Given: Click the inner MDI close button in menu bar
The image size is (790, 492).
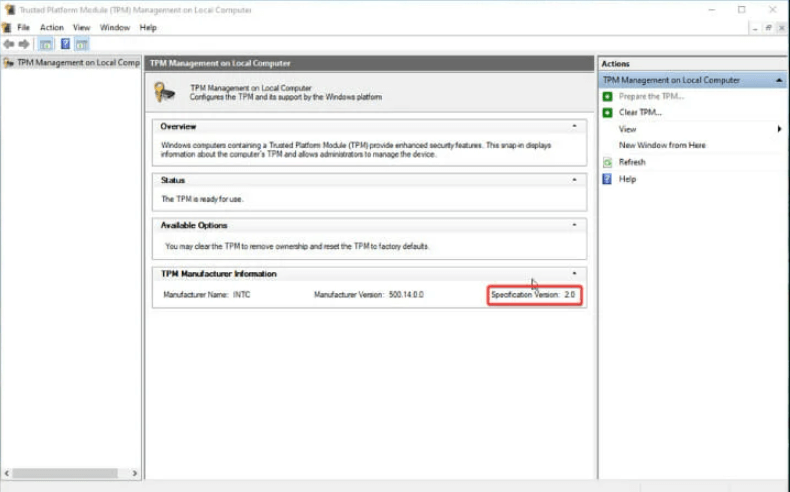Looking at the screenshot, I should [781, 28].
